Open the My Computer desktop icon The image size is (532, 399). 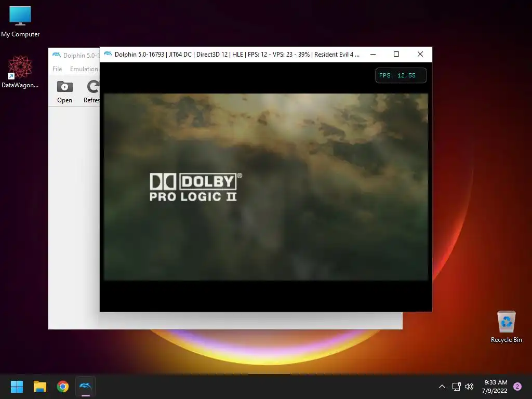(x=20, y=21)
